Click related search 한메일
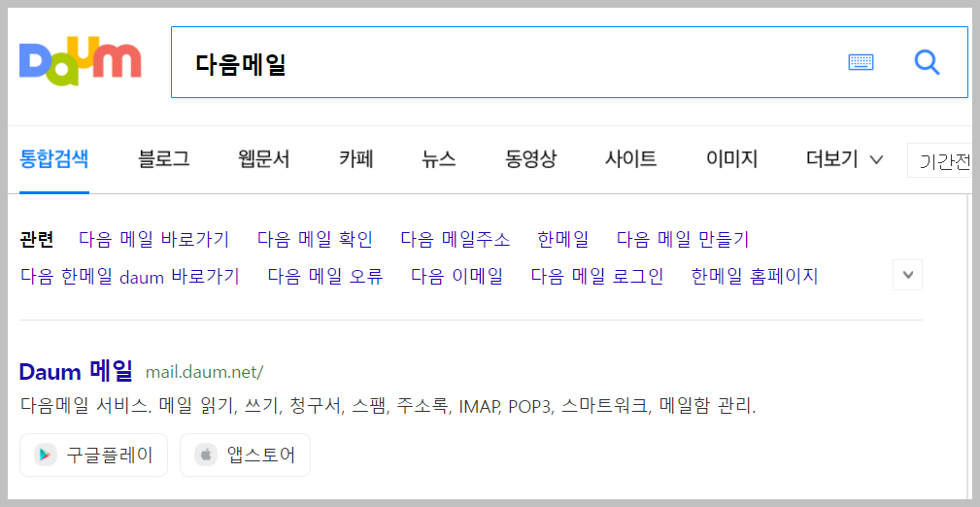Viewport: 980px width, 507px height. pyautogui.click(x=562, y=239)
